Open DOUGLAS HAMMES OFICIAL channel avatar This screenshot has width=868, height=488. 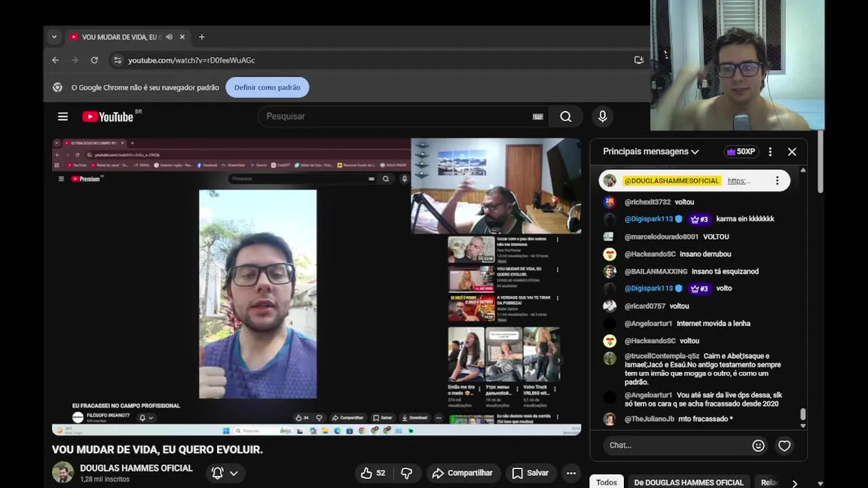click(63, 472)
